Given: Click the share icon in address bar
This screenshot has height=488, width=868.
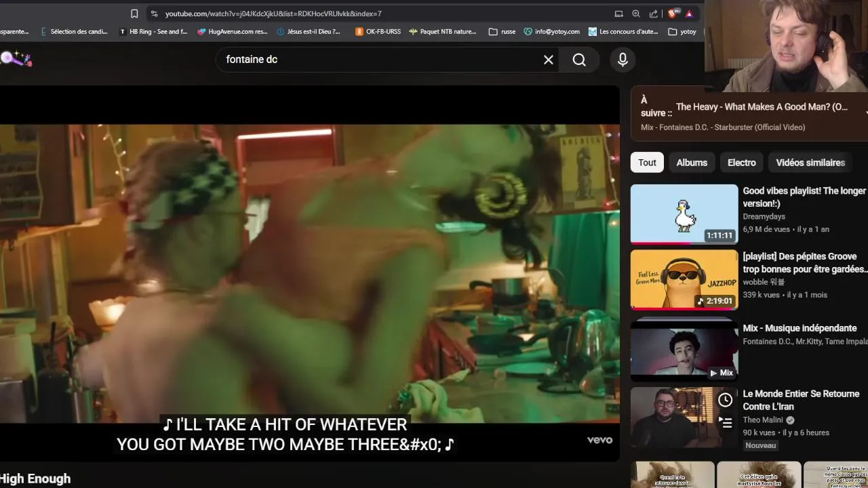Looking at the screenshot, I should pos(654,14).
